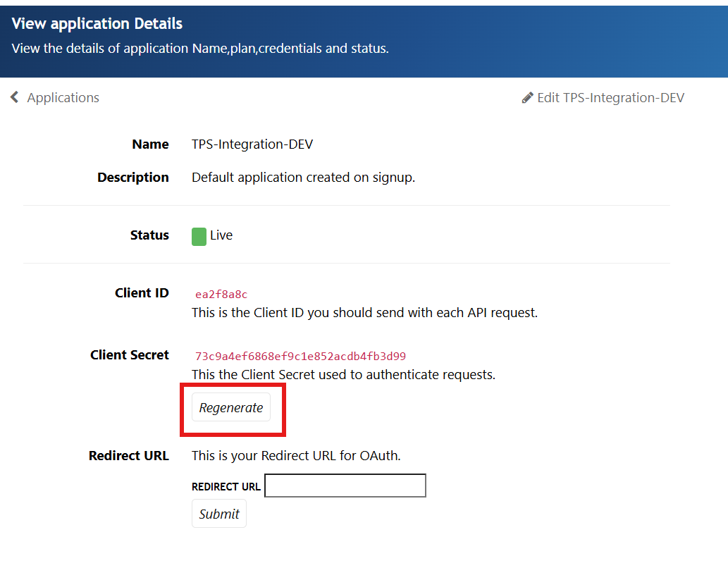728x587 pixels.
Task: Click the Submit button for redirect URL
Action: (x=219, y=514)
